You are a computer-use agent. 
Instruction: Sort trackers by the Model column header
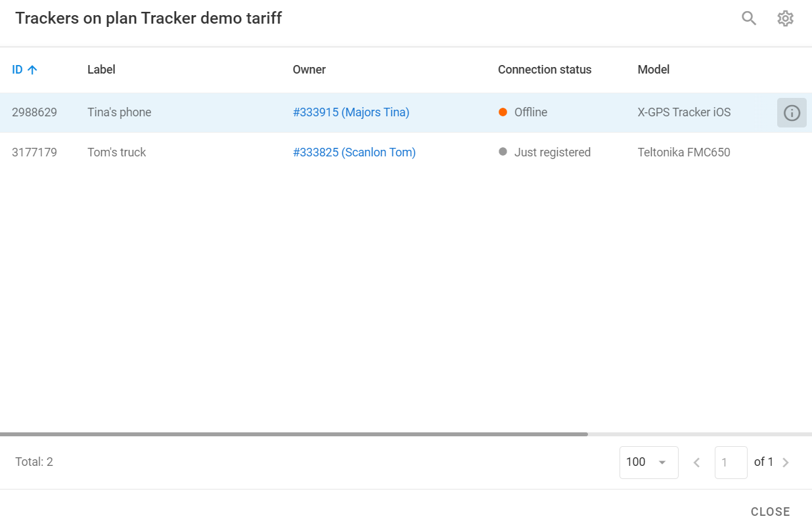(653, 69)
